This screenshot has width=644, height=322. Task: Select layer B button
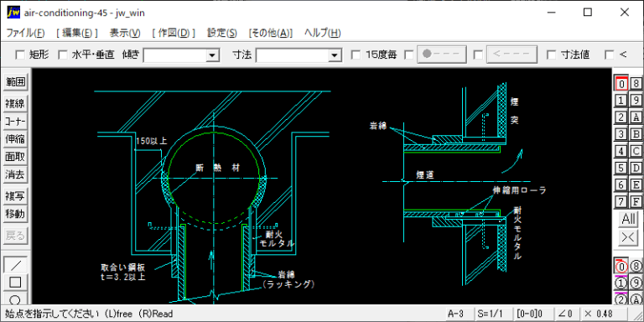click(x=636, y=134)
